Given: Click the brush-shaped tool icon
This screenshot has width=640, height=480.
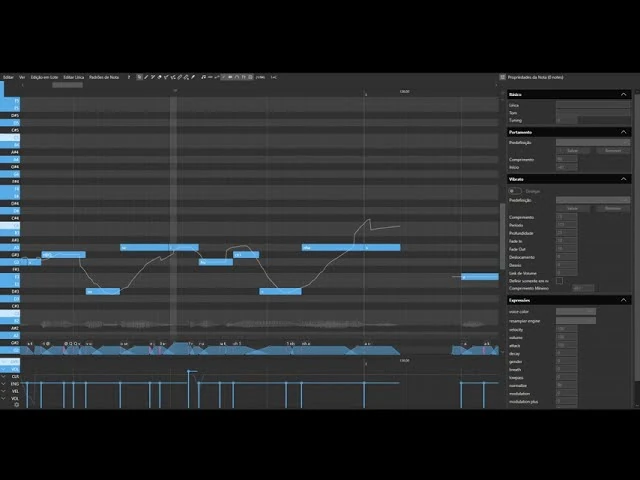Looking at the screenshot, I should [x=193, y=77].
